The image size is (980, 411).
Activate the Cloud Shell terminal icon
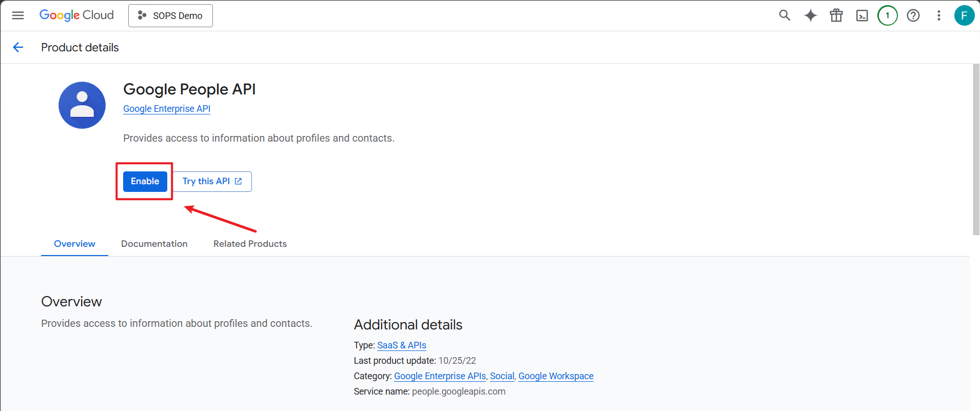point(862,15)
